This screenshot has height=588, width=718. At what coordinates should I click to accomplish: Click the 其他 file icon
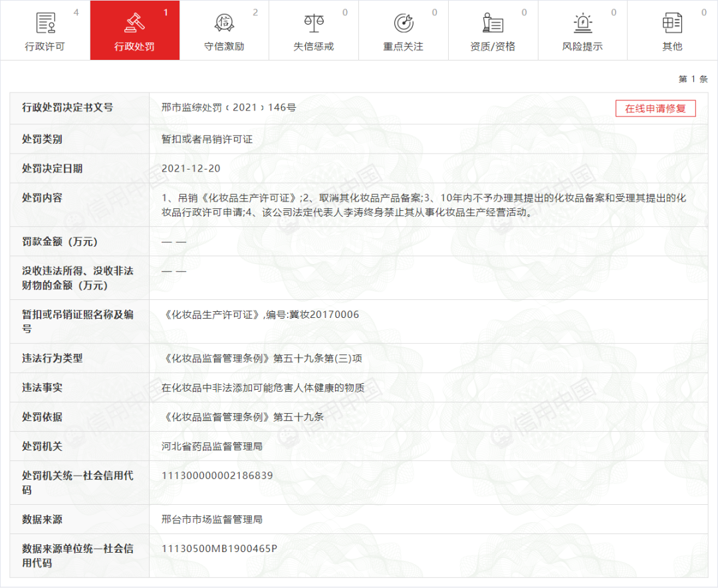click(x=672, y=23)
